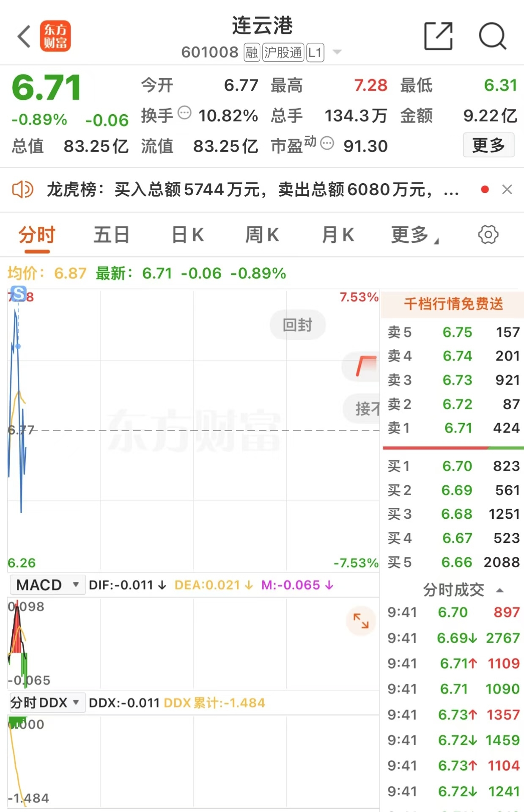The width and height of the screenshot is (524, 812).
Task: Expand the 更多 chart periods menu
Action: 414,235
